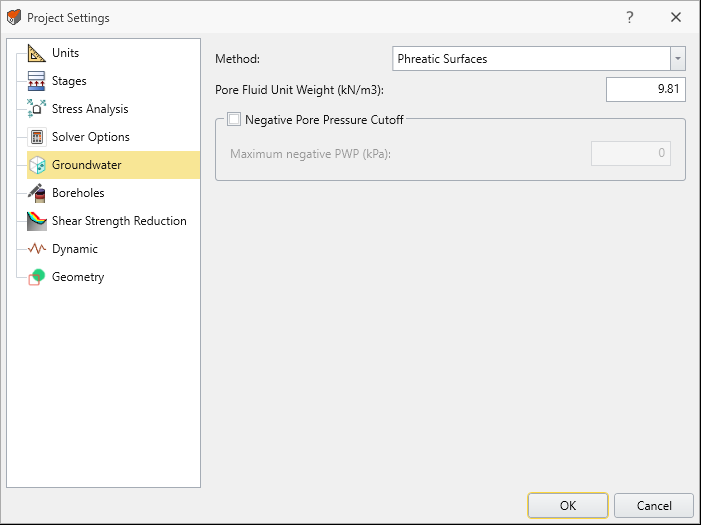Image resolution: width=701 pixels, height=525 pixels.
Task: Click the Project Settings app icon in title bar
Action: (14, 17)
